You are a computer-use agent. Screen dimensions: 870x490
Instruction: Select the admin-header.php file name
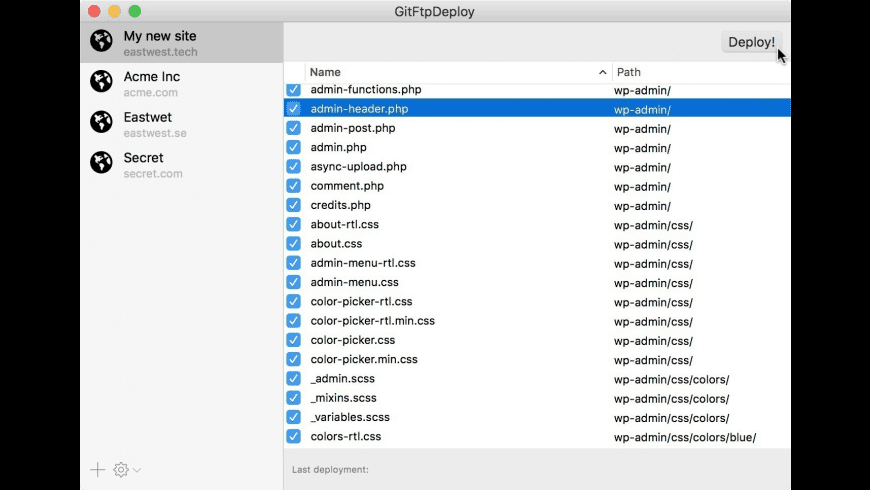(359, 109)
